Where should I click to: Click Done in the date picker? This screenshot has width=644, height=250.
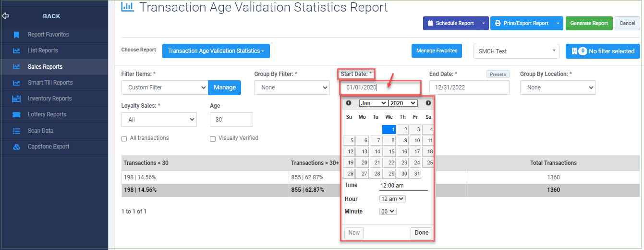coord(421,233)
